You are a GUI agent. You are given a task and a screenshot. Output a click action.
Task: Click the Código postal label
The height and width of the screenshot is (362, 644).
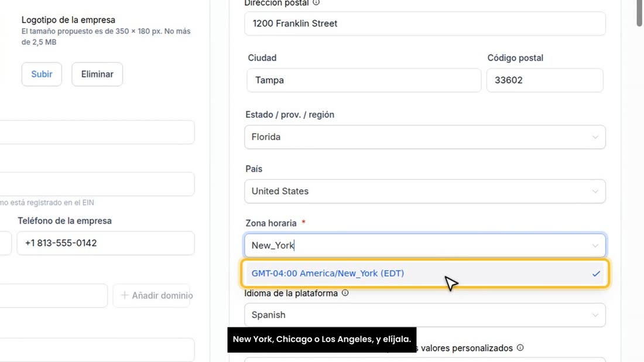pyautogui.click(x=515, y=58)
